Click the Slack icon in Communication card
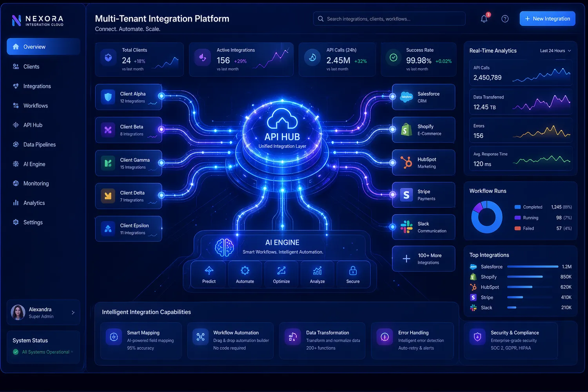588x392 pixels. tap(407, 227)
